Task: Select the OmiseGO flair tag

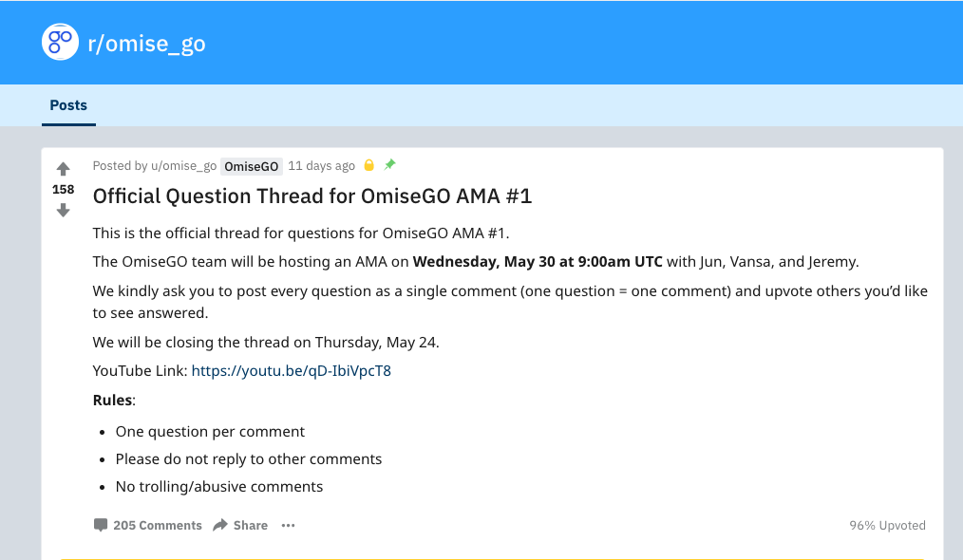Action: point(252,166)
